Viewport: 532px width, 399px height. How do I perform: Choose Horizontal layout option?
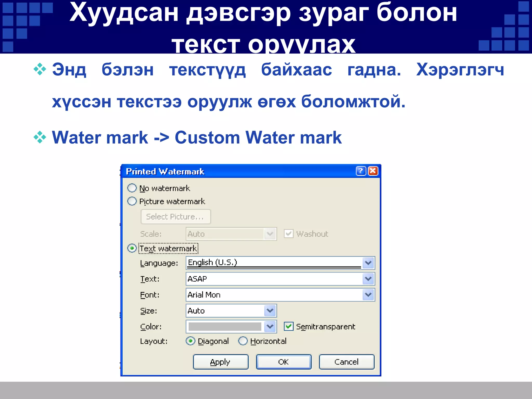tap(243, 341)
